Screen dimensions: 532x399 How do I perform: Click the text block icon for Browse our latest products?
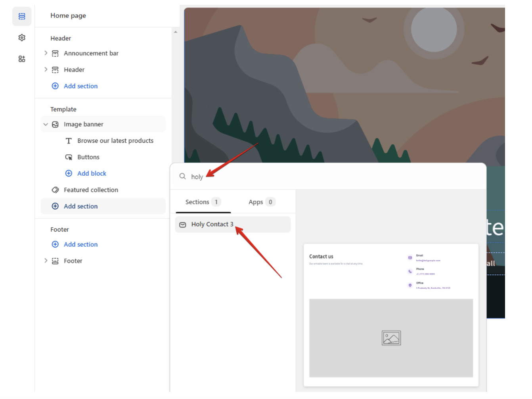tap(69, 141)
